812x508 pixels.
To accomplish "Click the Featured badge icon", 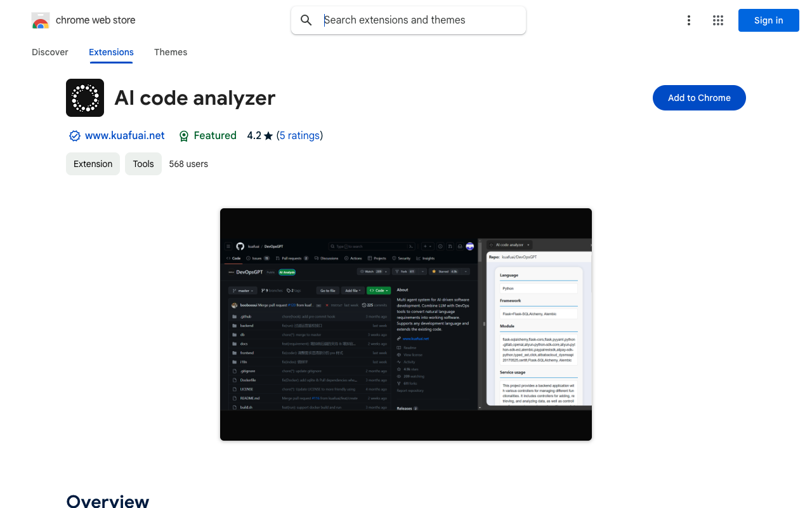I will click(x=184, y=136).
